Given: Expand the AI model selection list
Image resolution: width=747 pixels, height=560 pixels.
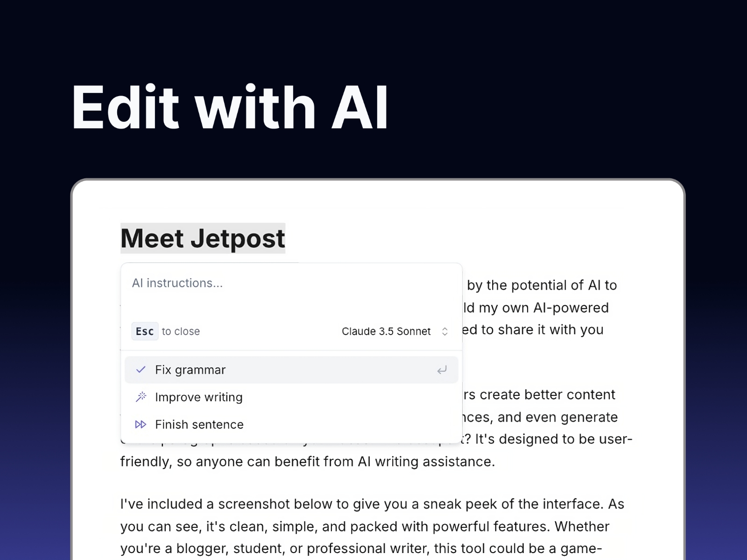Looking at the screenshot, I should coord(392,331).
